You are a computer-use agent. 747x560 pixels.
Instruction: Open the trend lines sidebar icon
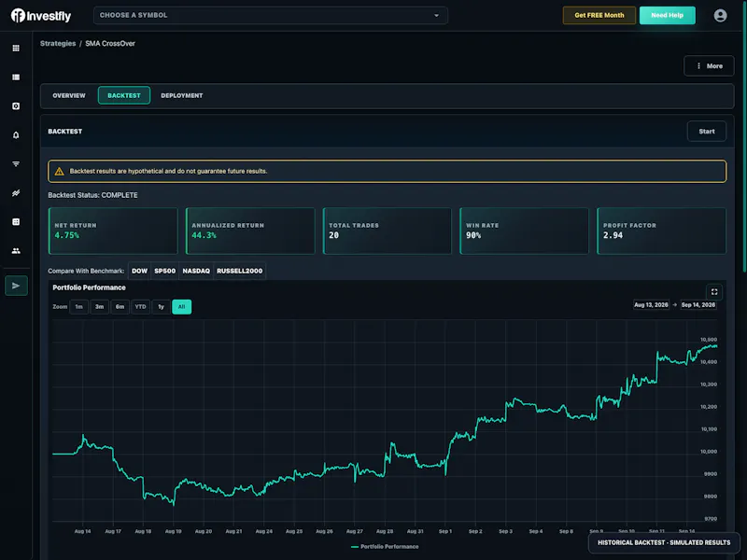[x=16, y=193]
